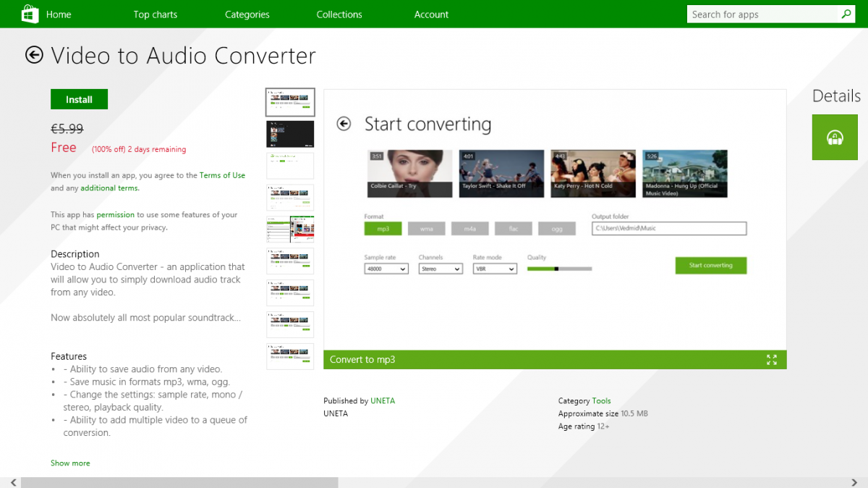Screen dimensions: 868x488
Task: Select the mp3 format button
Action: (x=383, y=229)
